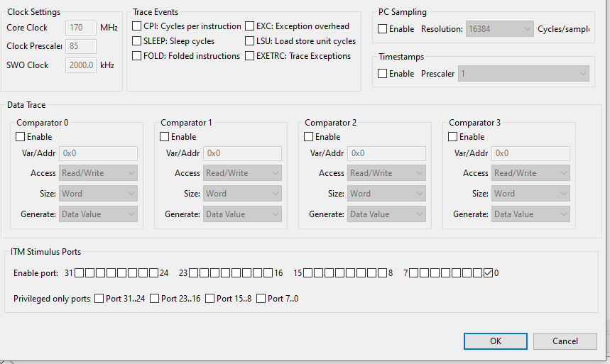The height and width of the screenshot is (364, 610).
Task: Enable Comparator 0 data trace
Action: (x=21, y=137)
